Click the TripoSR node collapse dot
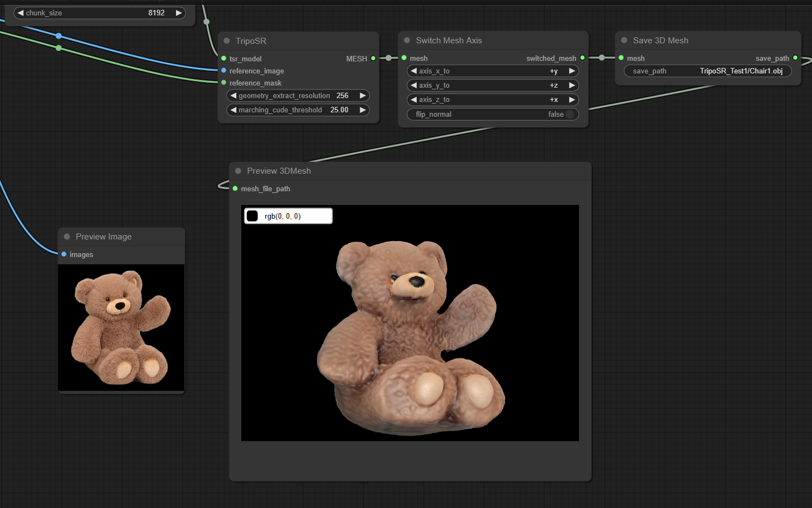Screen dimensions: 812x508 (227, 41)
